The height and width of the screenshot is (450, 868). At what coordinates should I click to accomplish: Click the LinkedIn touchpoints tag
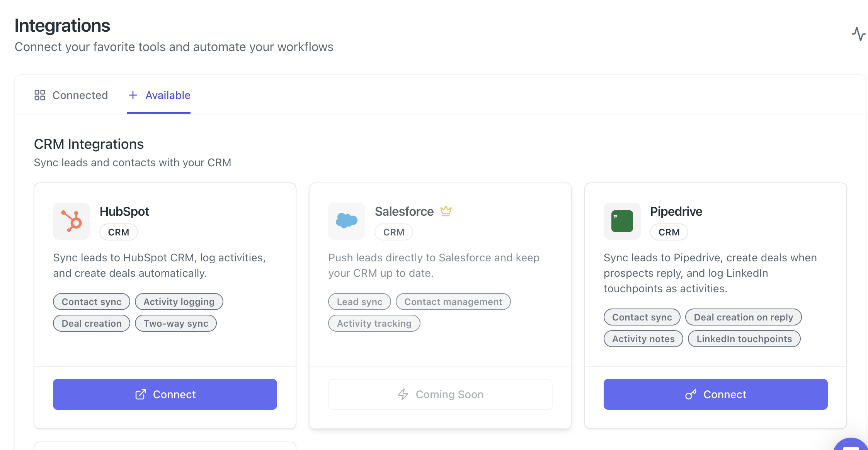[744, 339]
